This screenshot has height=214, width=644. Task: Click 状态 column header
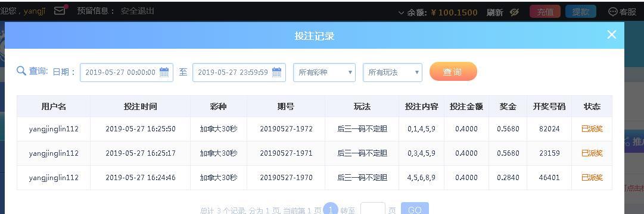[x=592, y=106]
